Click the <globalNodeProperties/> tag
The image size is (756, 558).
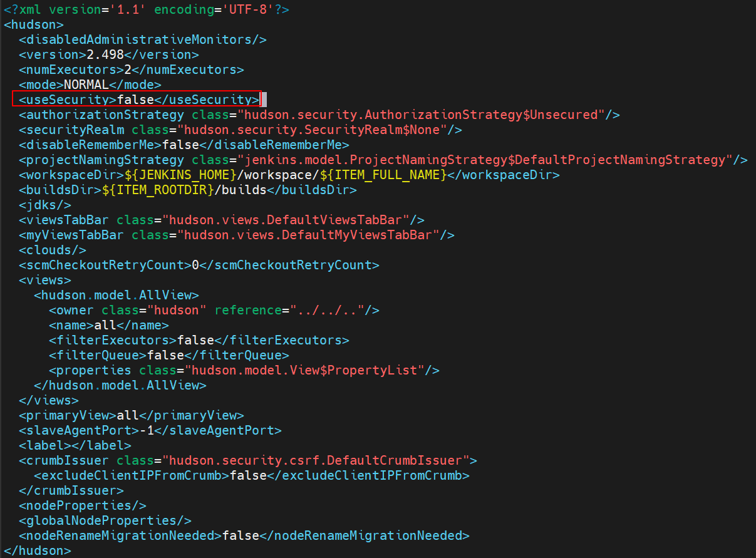(x=105, y=520)
